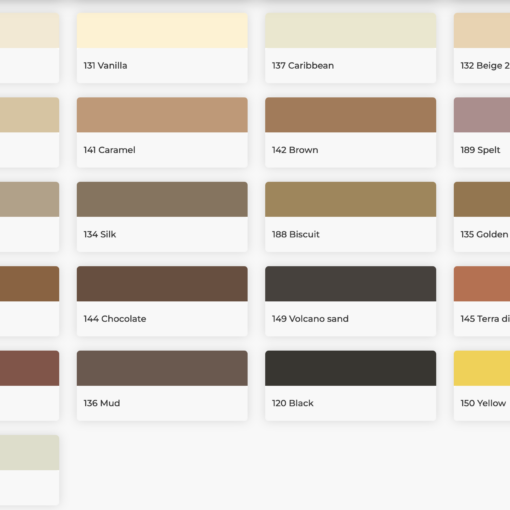Pick the 150 Yellow color swatch
This screenshot has width=510, height=510.
click(482, 368)
